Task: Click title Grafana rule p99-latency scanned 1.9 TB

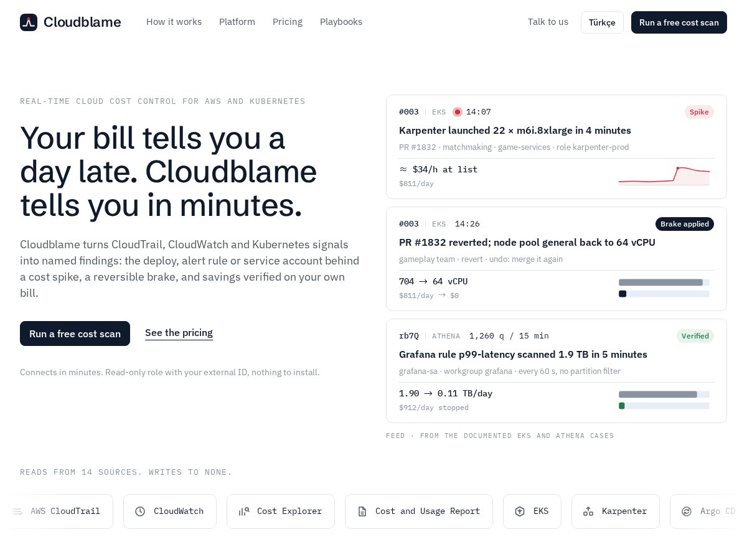Action: pyautogui.click(x=523, y=355)
